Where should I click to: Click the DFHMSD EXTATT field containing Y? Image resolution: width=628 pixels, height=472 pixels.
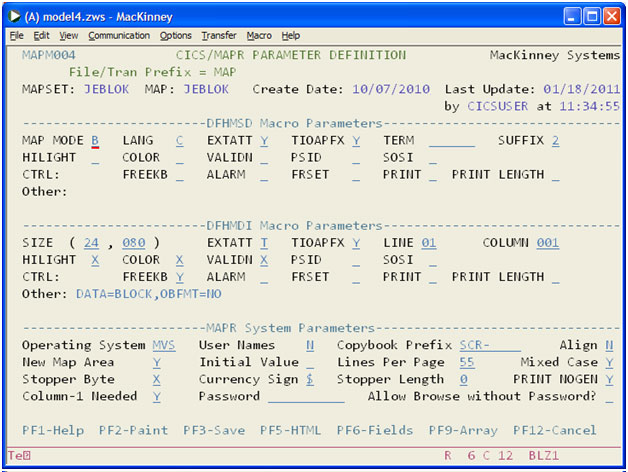(264, 141)
